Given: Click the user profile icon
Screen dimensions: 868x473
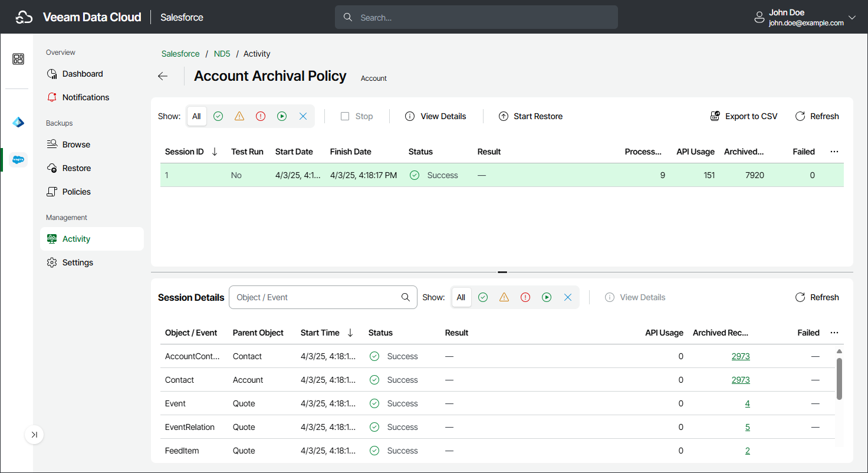Looking at the screenshot, I should [x=759, y=18].
